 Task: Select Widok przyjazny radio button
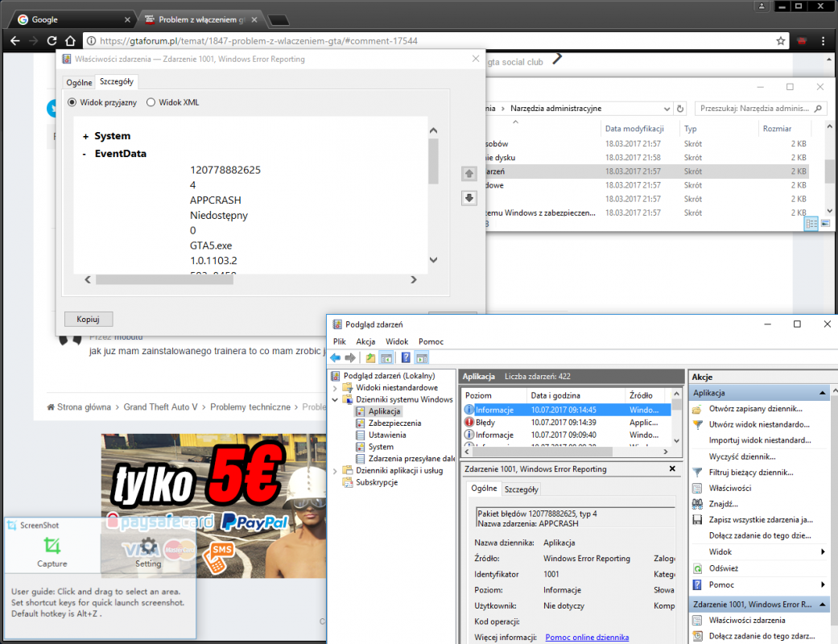coord(72,102)
